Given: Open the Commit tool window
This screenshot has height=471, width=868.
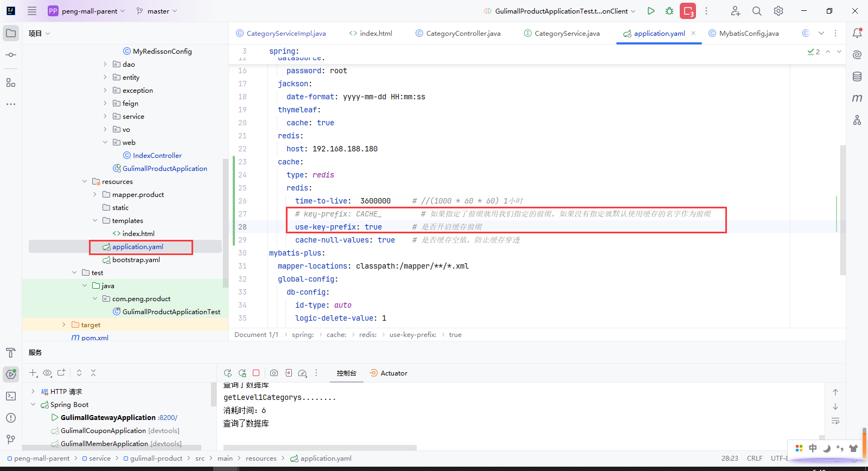Looking at the screenshot, I should point(11,55).
